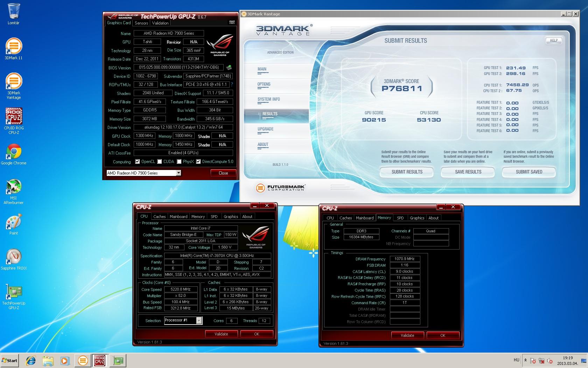This screenshot has width=588, height=368.
Task: Open Google Chrome desktop shortcut
Action: pyautogui.click(x=14, y=155)
